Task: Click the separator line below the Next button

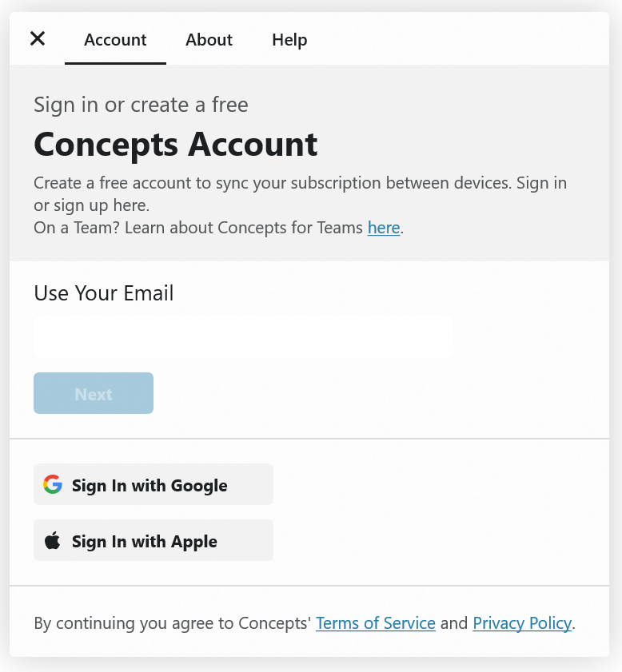Action: (309, 439)
